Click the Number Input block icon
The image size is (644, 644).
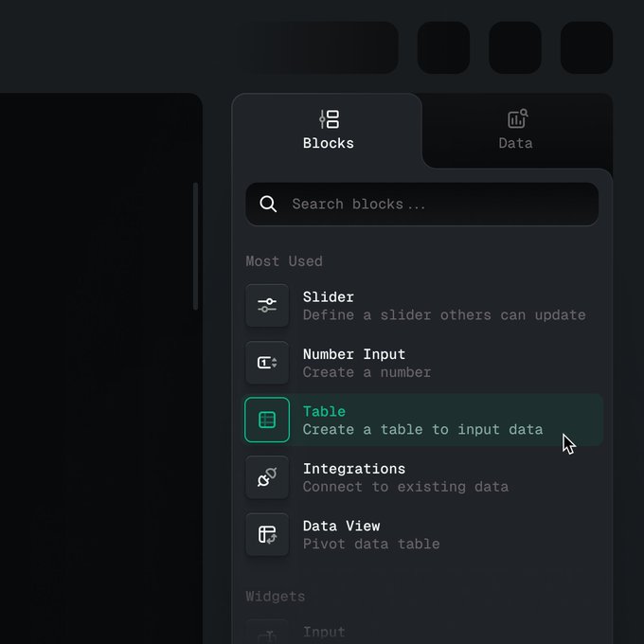tap(267, 363)
